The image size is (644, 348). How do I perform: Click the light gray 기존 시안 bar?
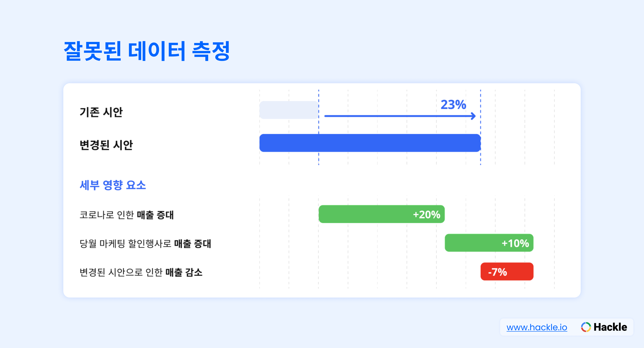(289, 110)
